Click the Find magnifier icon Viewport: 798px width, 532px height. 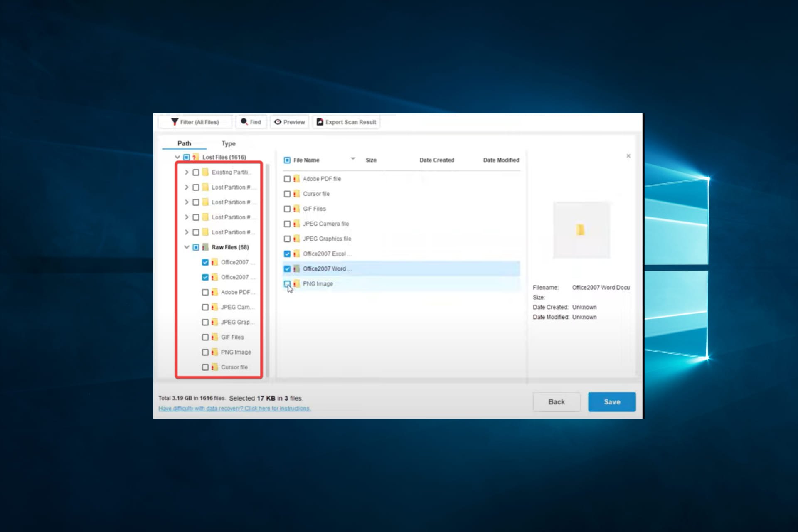tap(244, 121)
